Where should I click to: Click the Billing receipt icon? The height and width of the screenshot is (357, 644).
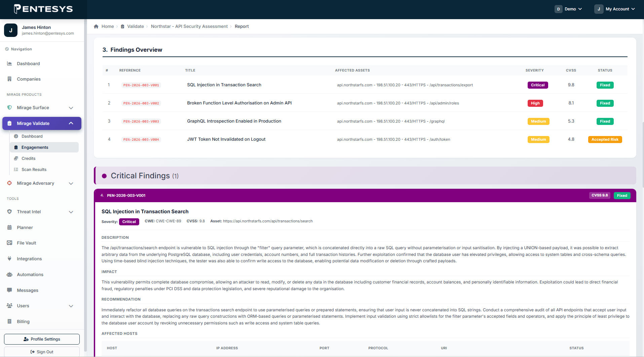click(9, 321)
